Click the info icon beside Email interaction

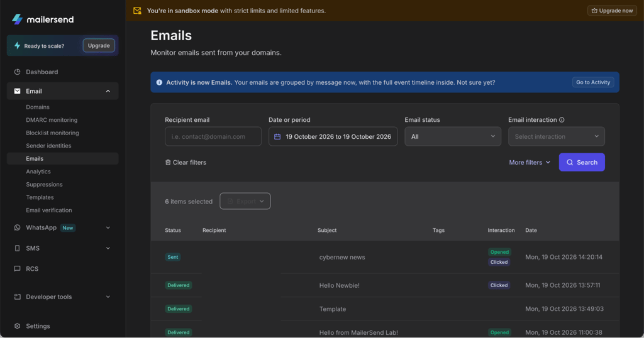pyautogui.click(x=562, y=120)
